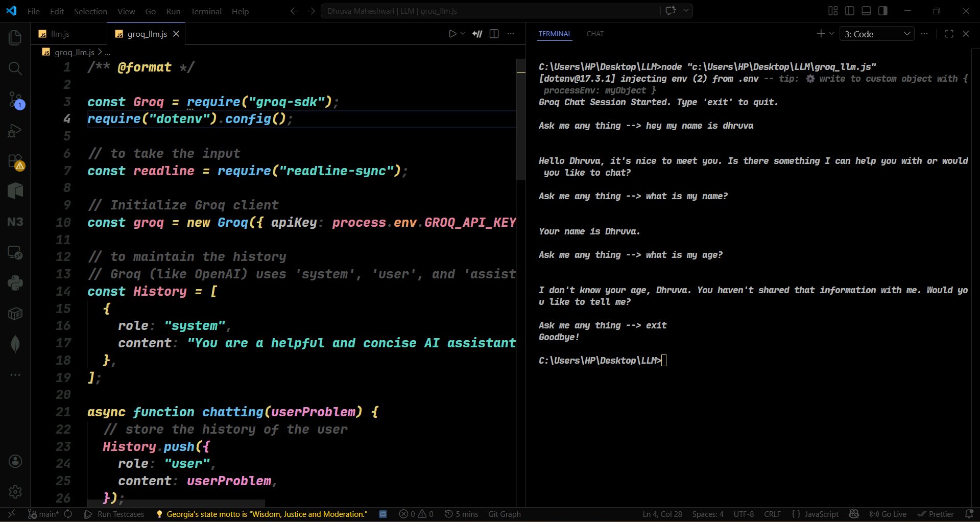
Task: Expand the Run Code dropdown arrow
Action: click(463, 34)
